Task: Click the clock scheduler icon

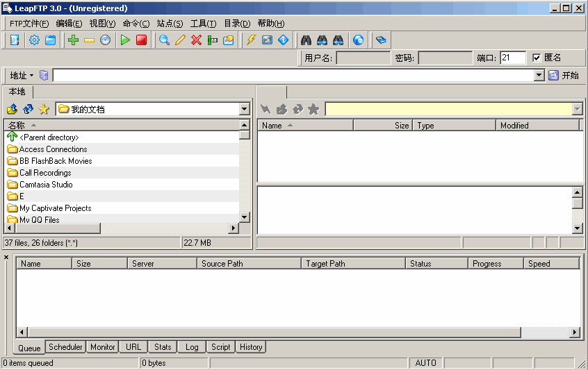Action: coord(106,40)
